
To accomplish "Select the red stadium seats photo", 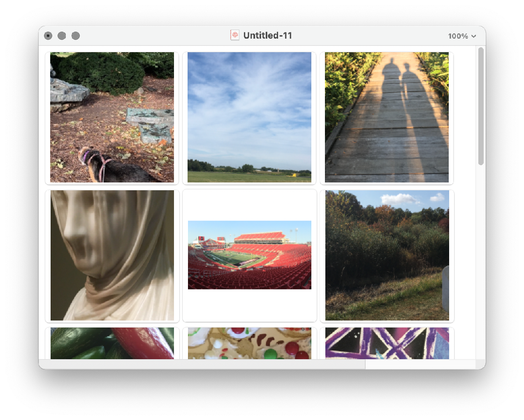I will click(x=249, y=255).
